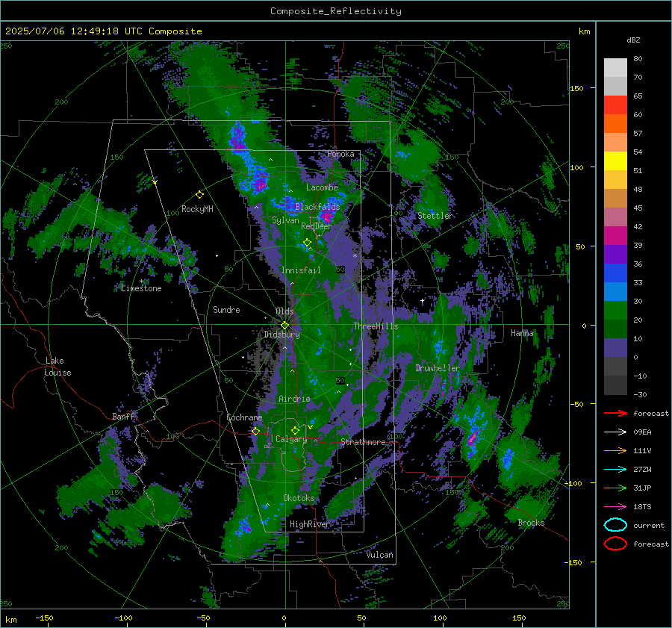672x628 pixels.
Task: Click the Innisfail label
Action: pyautogui.click(x=301, y=270)
